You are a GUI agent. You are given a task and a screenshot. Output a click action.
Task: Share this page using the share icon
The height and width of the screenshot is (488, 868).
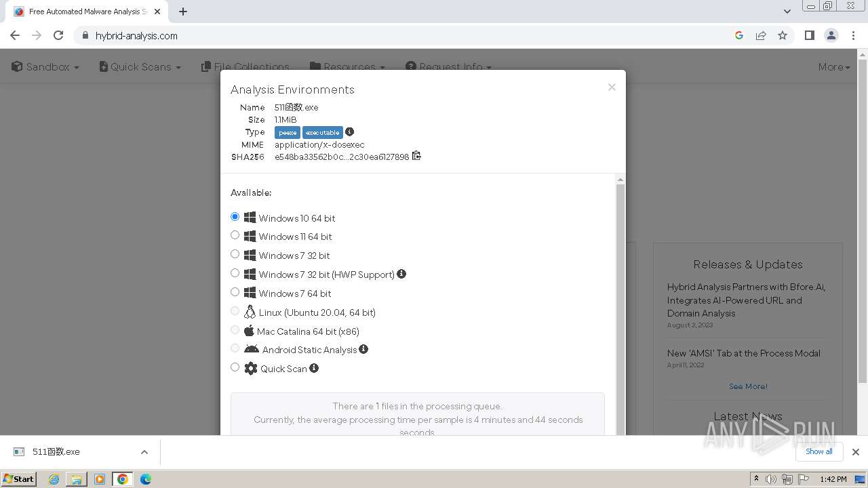[x=761, y=35]
